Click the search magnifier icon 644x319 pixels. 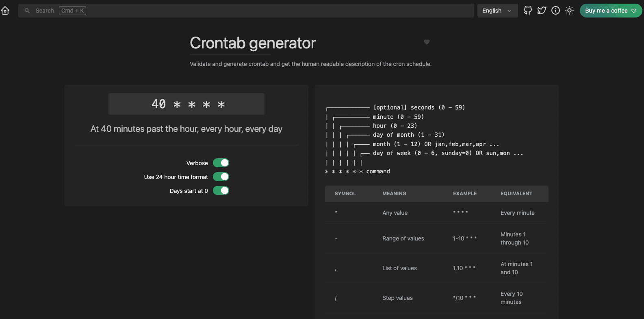tap(27, 11)
